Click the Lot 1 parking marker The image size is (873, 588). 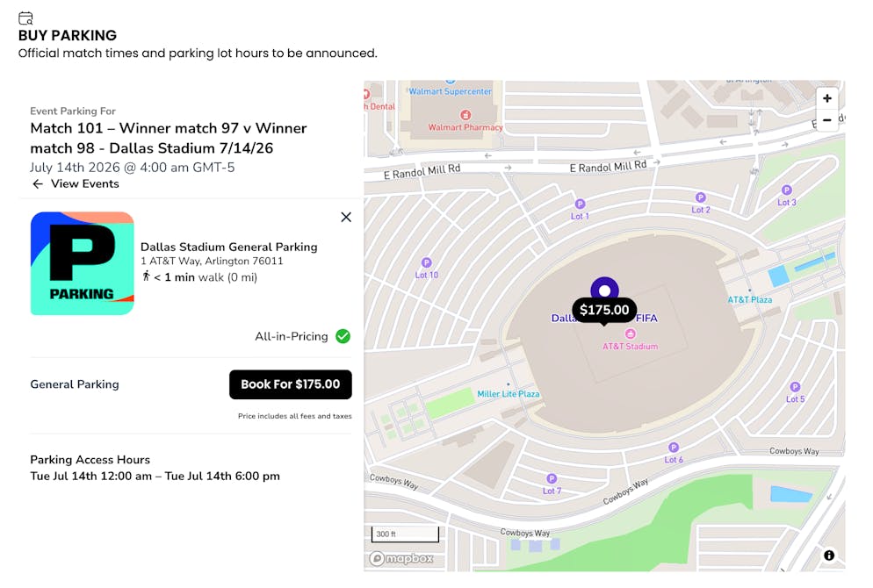coord(580,203)
